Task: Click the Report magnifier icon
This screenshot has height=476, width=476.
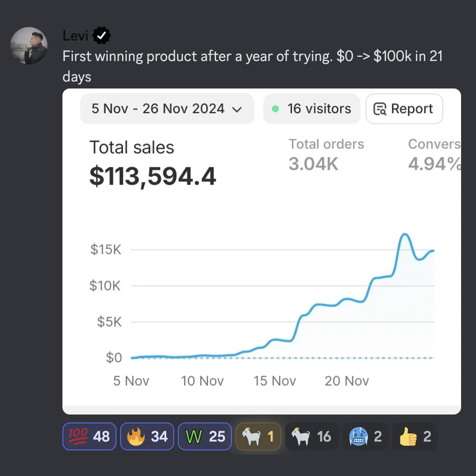Action: pos(379,109)
